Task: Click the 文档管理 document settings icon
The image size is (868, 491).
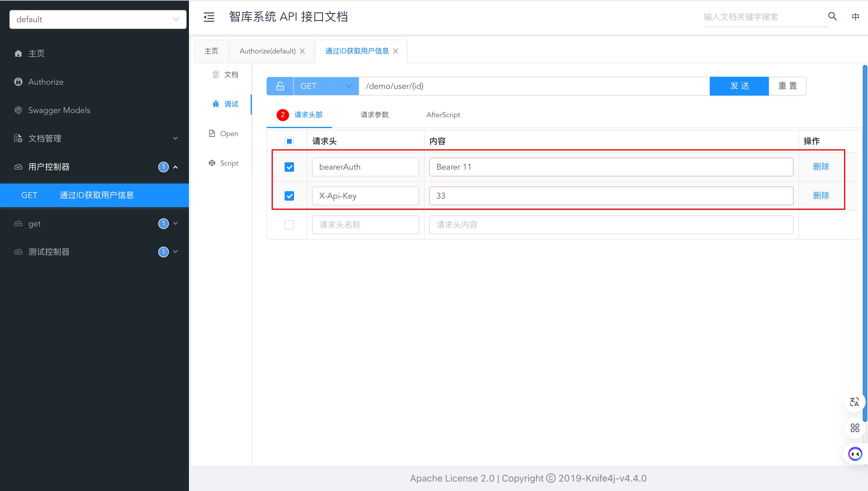Action: [x=18, y=138]
